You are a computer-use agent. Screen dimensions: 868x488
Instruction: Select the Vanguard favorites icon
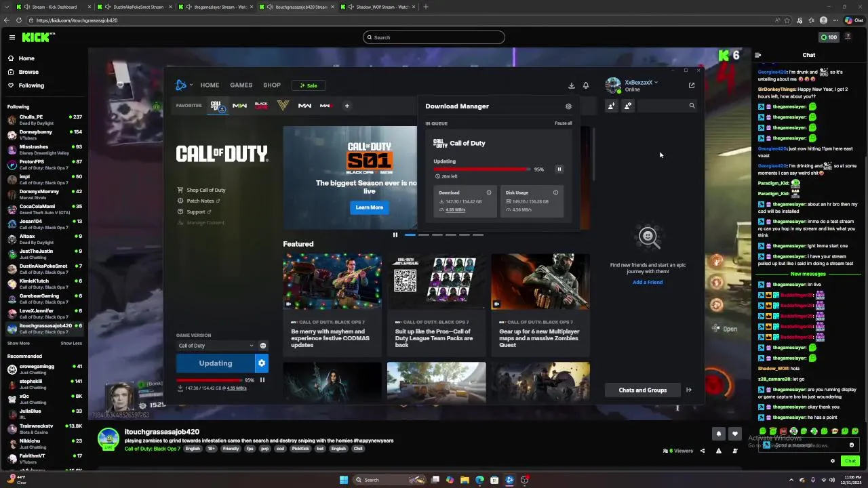283,106
